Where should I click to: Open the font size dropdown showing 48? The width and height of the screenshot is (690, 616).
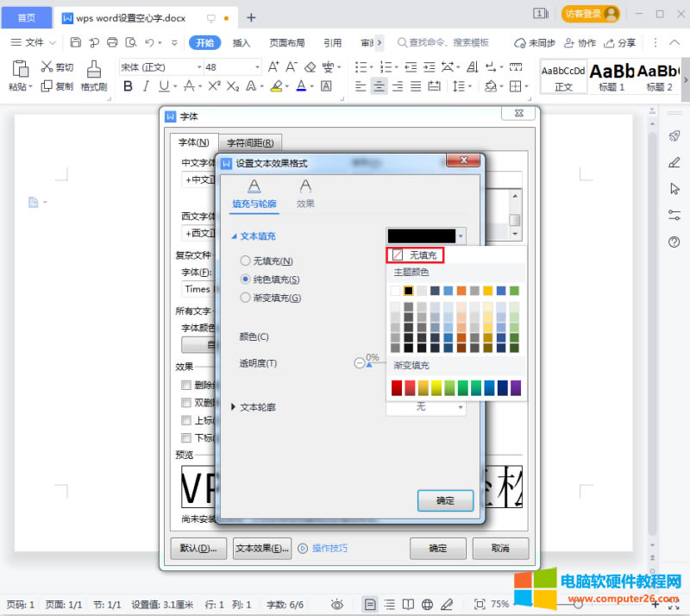(257, 66)
